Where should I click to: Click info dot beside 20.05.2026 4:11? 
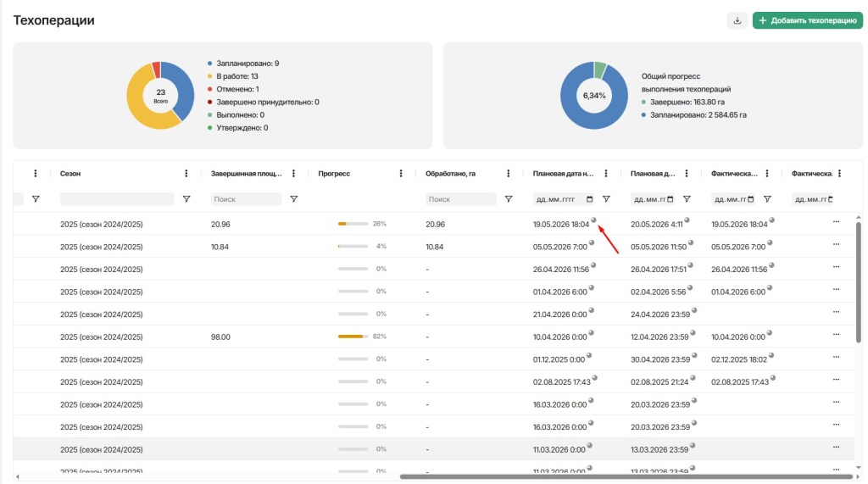[687, 220]
